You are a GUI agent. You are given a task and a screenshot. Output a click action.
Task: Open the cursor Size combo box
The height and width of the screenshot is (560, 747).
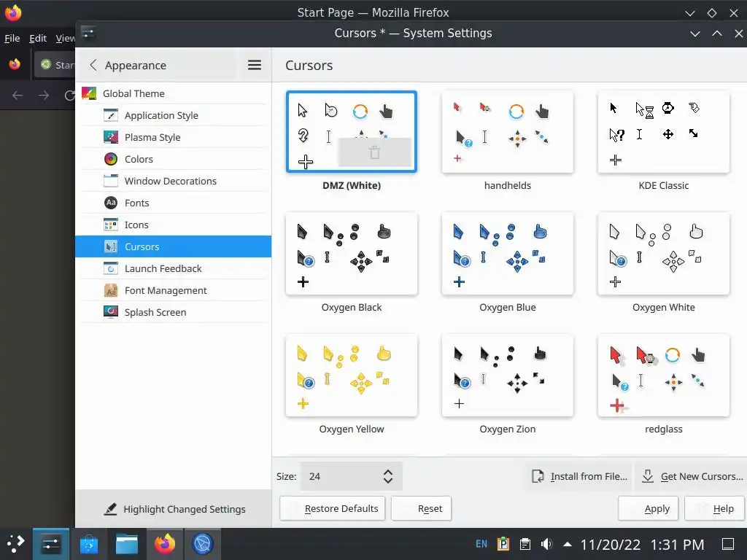point(351,476)
